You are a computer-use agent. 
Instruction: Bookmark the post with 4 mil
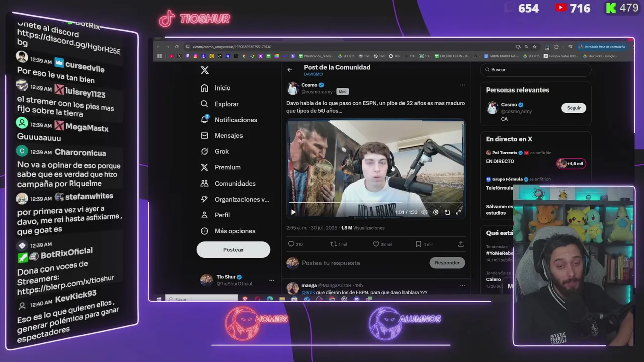(424, 244)
